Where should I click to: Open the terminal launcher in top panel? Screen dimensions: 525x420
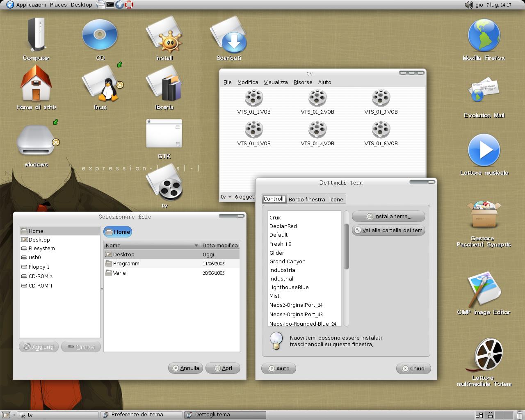coord(110,5)
